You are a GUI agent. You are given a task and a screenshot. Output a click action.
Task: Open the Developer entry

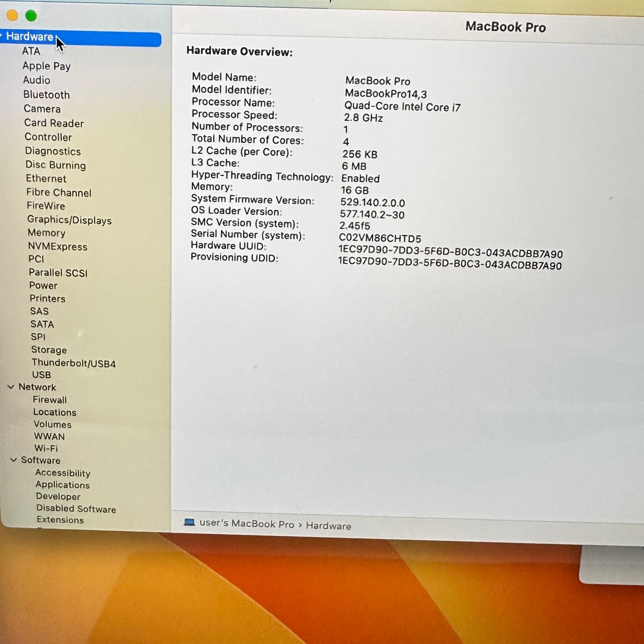[58, 496]
